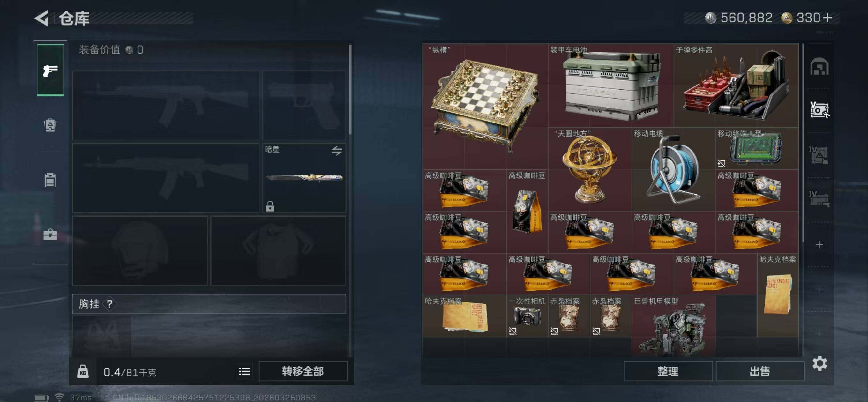Click the 出售 sell button
The height and width of the screenshot is (402, 868).
coord(759,371)
